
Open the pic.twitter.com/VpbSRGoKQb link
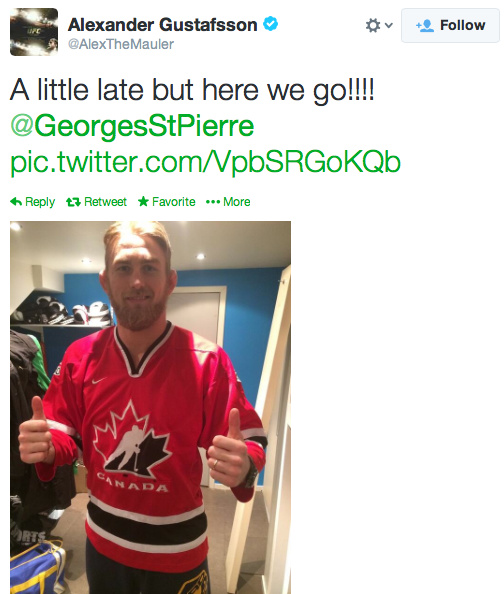pyautogui.click(x=205, y=162)
